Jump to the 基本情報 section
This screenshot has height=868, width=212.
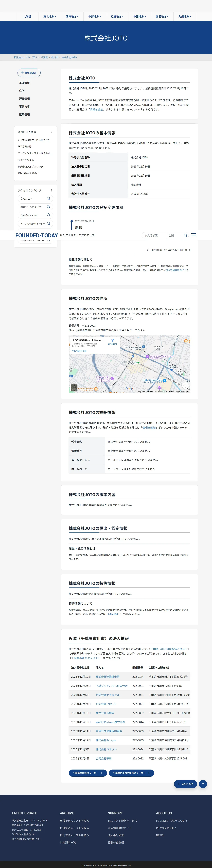pyautogui.click(x=24, y=83)
